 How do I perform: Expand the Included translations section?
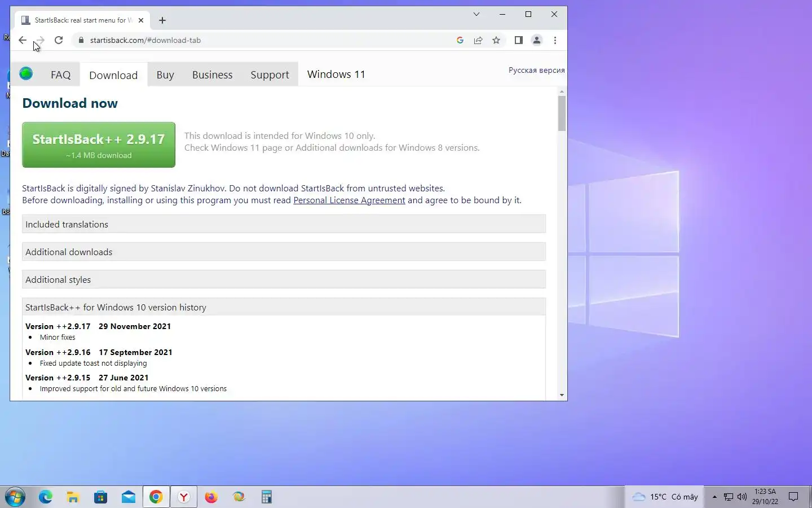click(x=284, y=224)
